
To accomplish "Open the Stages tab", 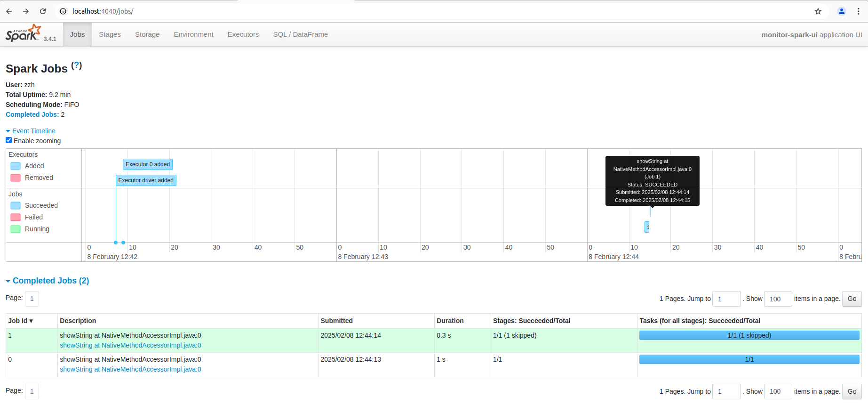I will point(110,34).
